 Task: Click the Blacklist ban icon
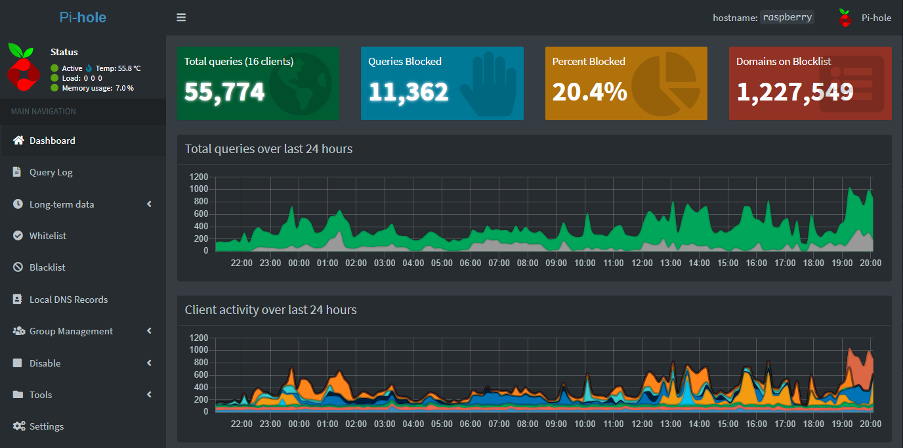(18, 268)
